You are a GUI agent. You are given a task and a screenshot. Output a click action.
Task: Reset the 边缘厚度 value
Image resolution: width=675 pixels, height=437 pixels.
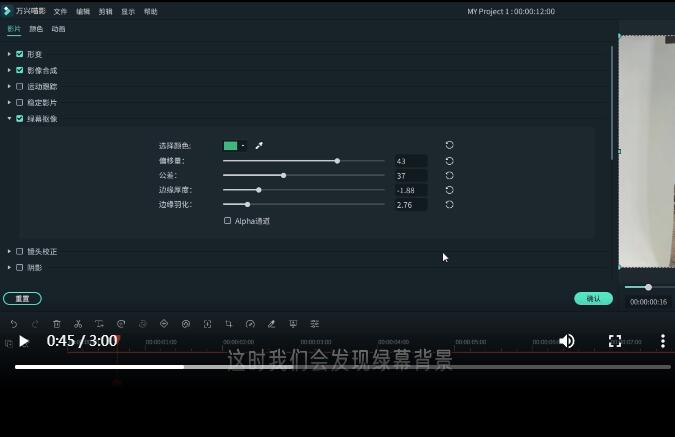(x=449, y=190)
